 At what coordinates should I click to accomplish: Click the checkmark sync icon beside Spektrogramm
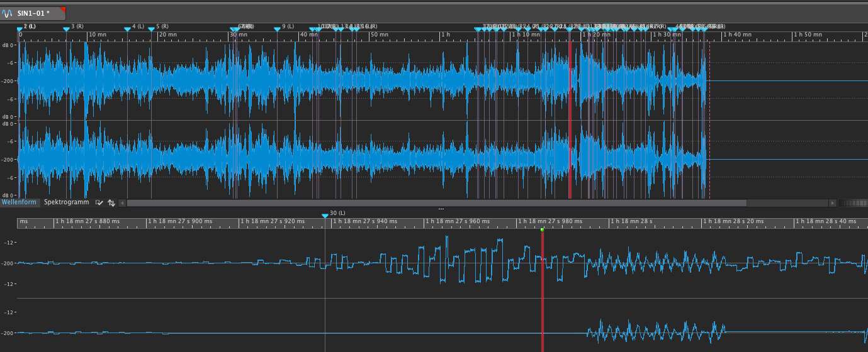[x=99, y=203]
